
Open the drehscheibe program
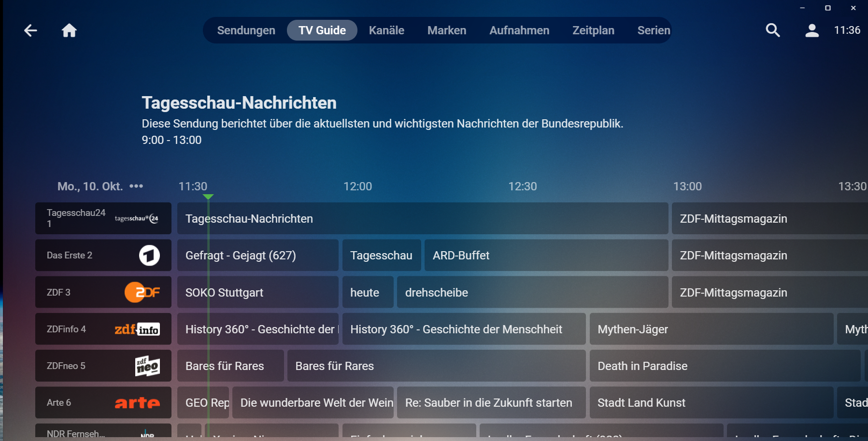[533, 292]
